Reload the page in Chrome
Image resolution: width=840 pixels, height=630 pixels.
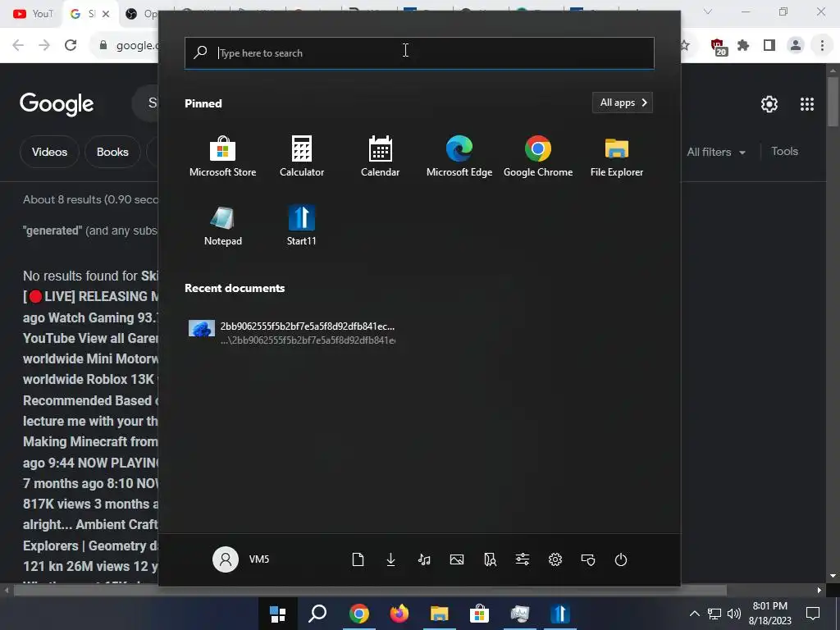pyautogui.click(x=71, y=45)
